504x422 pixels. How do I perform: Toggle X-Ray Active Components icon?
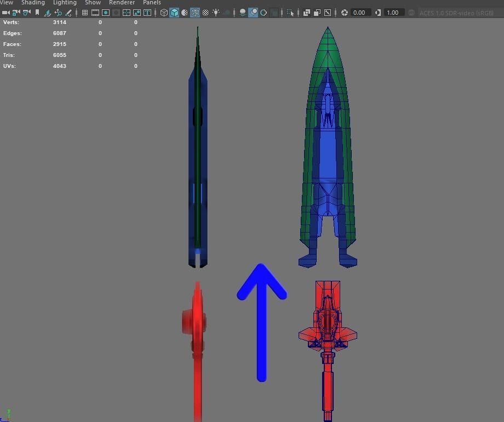(317, 13)
